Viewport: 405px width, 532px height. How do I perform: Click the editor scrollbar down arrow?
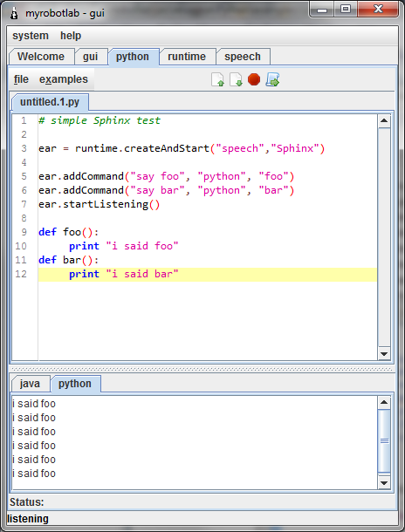[384, 354]
